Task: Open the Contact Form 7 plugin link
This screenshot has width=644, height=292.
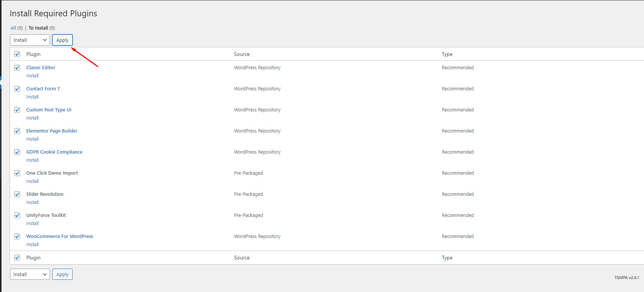Action: [x=43, y=88]
